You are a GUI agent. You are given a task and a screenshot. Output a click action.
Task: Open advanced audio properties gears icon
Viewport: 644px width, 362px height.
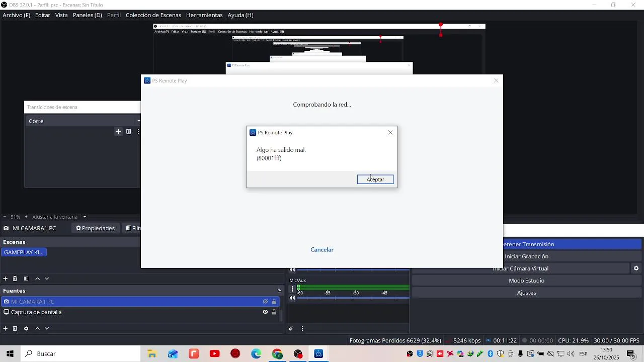(x=291, y=329)
